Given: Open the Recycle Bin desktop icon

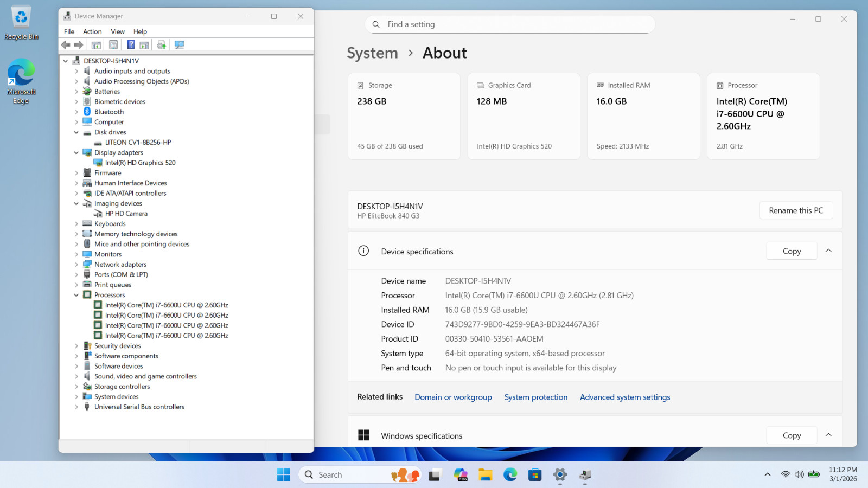Looking at the screenshot, I should pyautogui.click(x=21, y=23).
